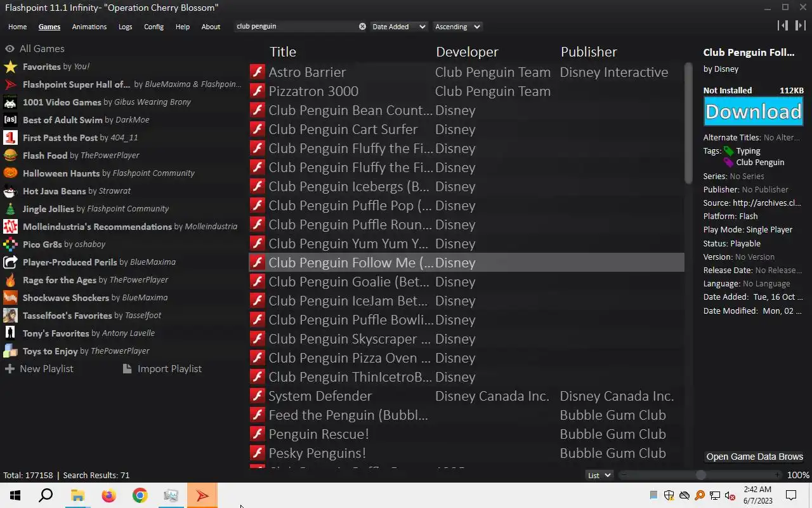The image size is (812, 508).
Task: Open the Help menu item
Action: click(183, 27)
